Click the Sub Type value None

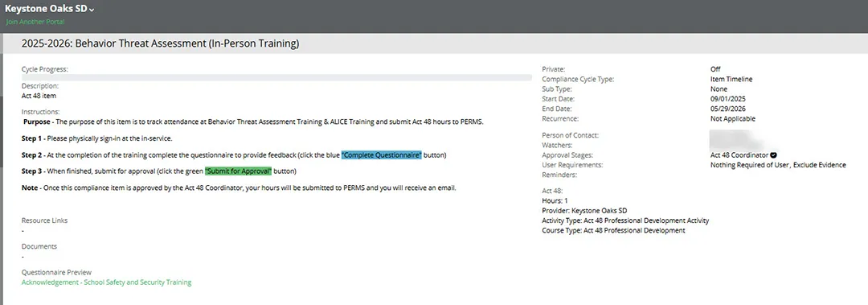coord(719,89)
